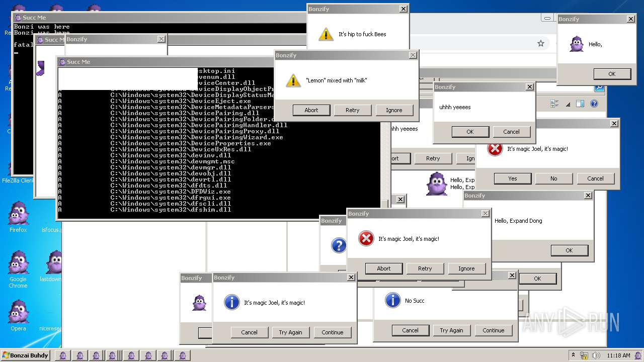Image resolution: width=644 pixels, height=362 pixels.
Task: Click Bonzi taskbar button next to Start
Action: [62, 355]
